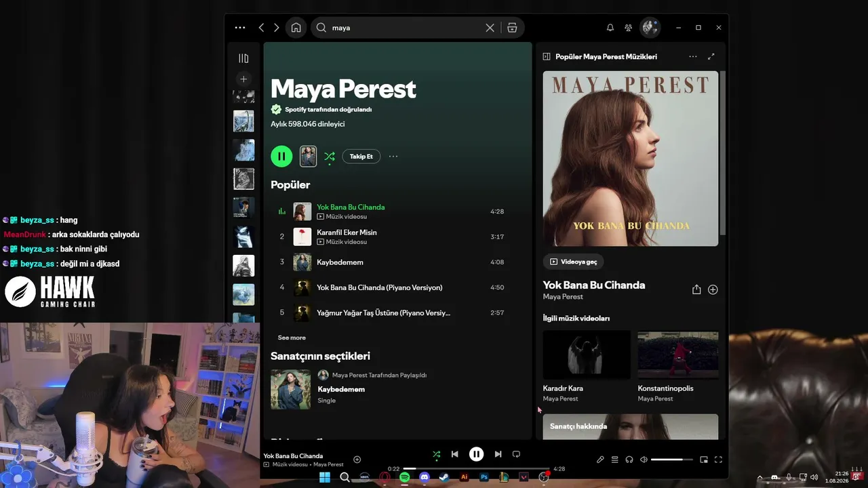Open the Browse icon beside search

(x=512, y=28)
